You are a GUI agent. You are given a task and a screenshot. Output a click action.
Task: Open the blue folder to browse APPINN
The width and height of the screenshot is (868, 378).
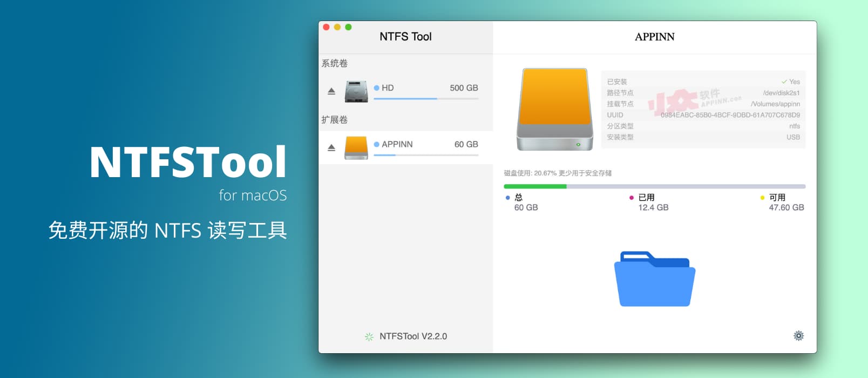(x=655, y=279)
